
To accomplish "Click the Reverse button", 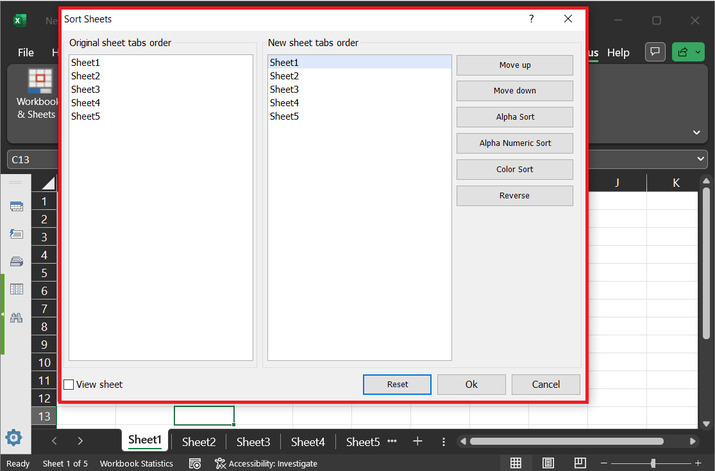I will point(515,196).
